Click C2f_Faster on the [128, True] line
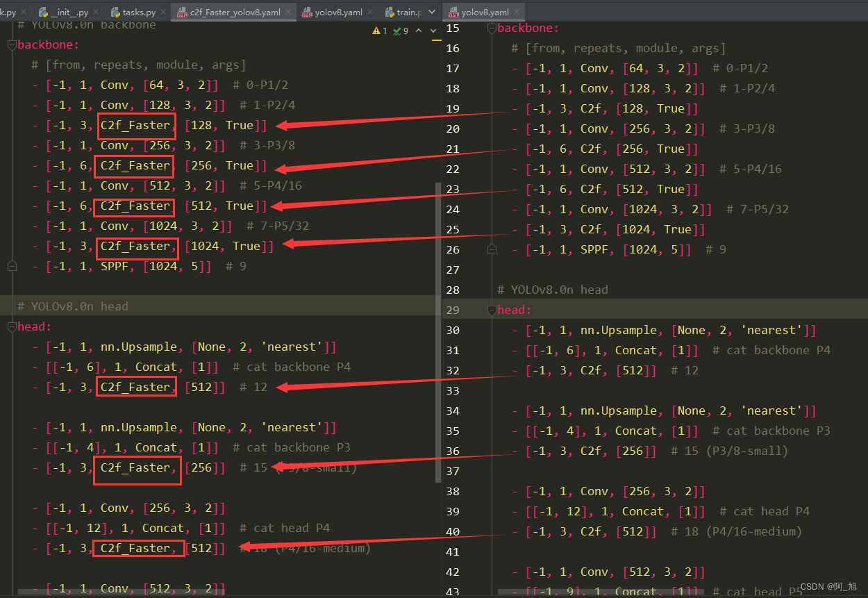The height and width of the screenshot is (598, 868). [x=135, y=126]
